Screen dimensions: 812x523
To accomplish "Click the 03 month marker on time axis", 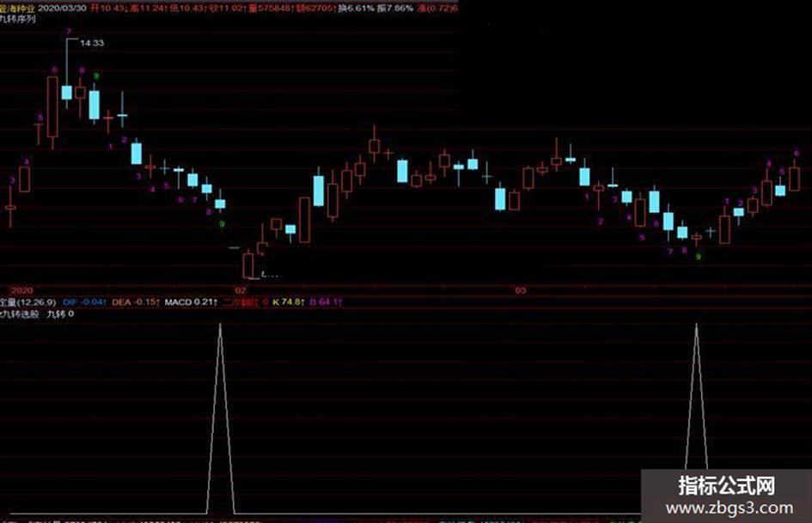I will [521, 290].
